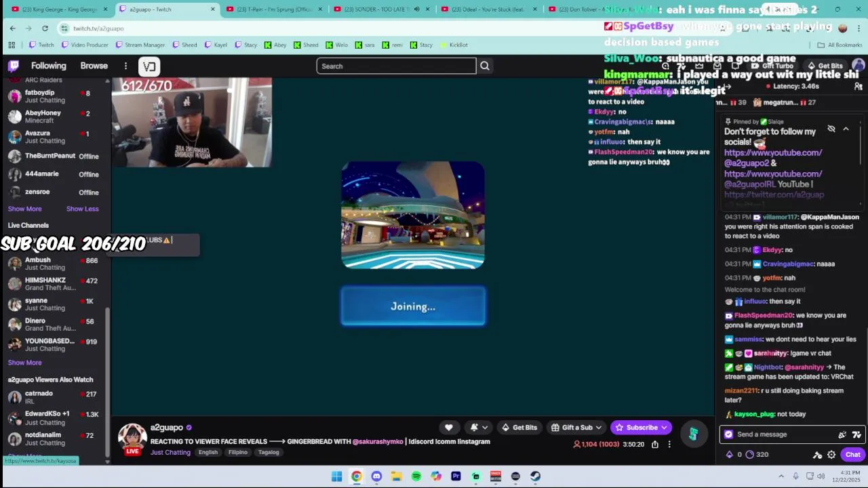Click the Bits diamond icon in chat

[x=730, y=454]
